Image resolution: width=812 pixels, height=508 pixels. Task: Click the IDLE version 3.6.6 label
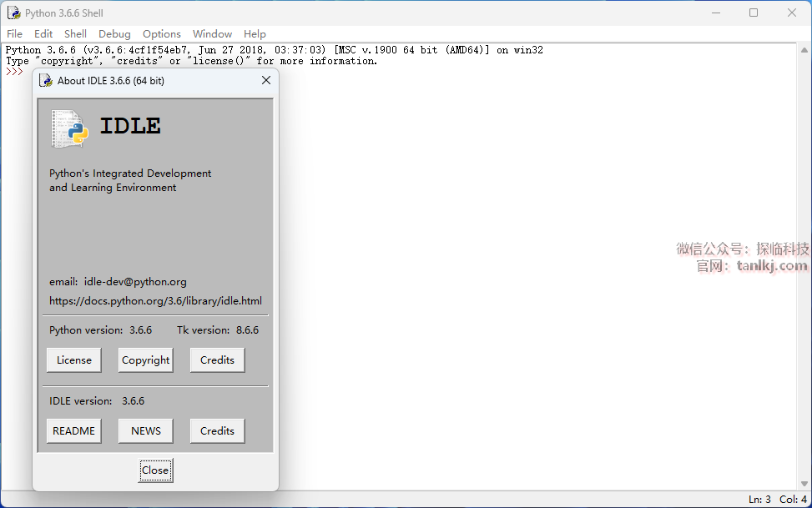click(x=97, y=401)
